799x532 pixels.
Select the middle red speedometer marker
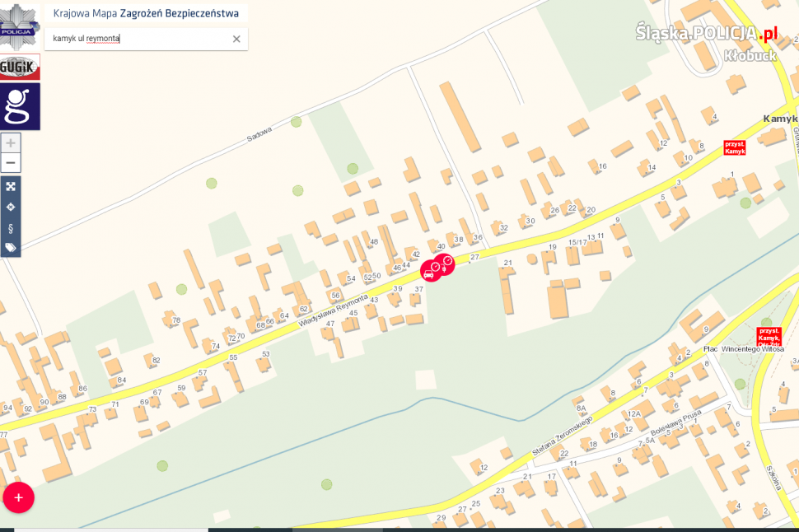(x=437, y=268)
